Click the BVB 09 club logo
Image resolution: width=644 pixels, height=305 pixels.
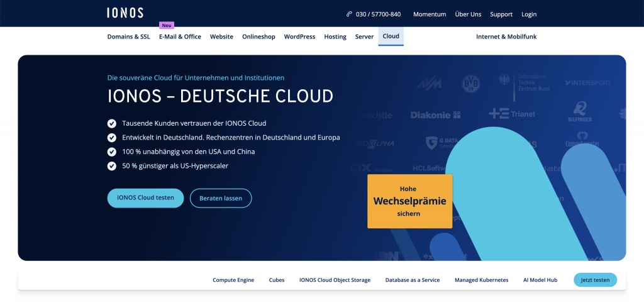(470, 84)
